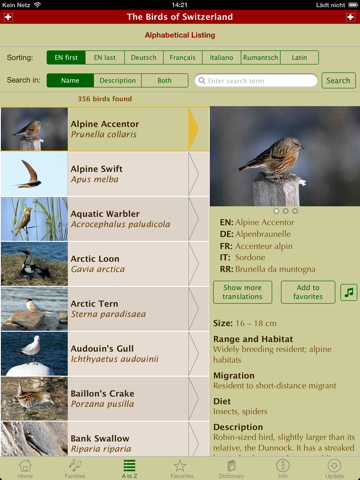Open the Info icon in bottom bar
Viewport: 360px width, 480px height.
tap(283, 465)
